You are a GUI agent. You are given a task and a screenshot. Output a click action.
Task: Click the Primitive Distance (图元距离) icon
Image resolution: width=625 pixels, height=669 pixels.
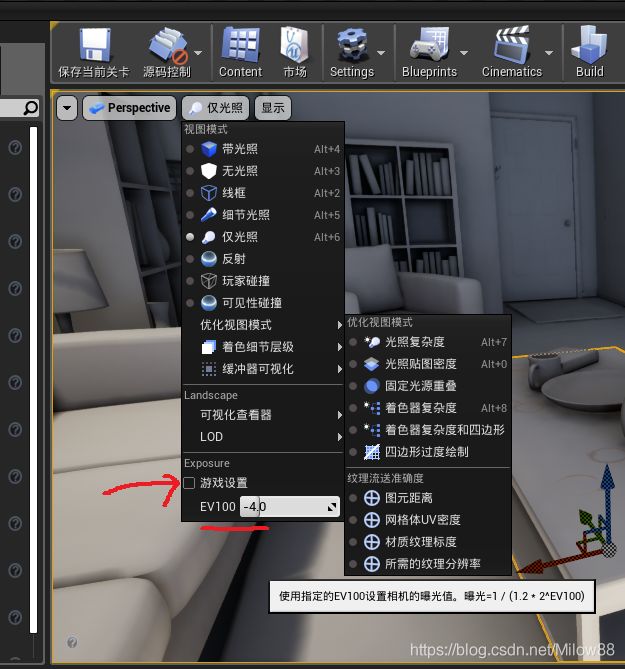(372, 498)
